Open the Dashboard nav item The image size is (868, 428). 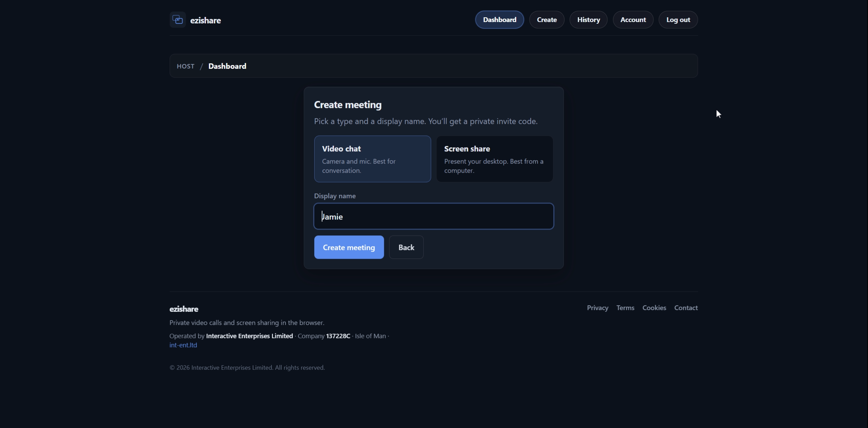click(499, 20)
